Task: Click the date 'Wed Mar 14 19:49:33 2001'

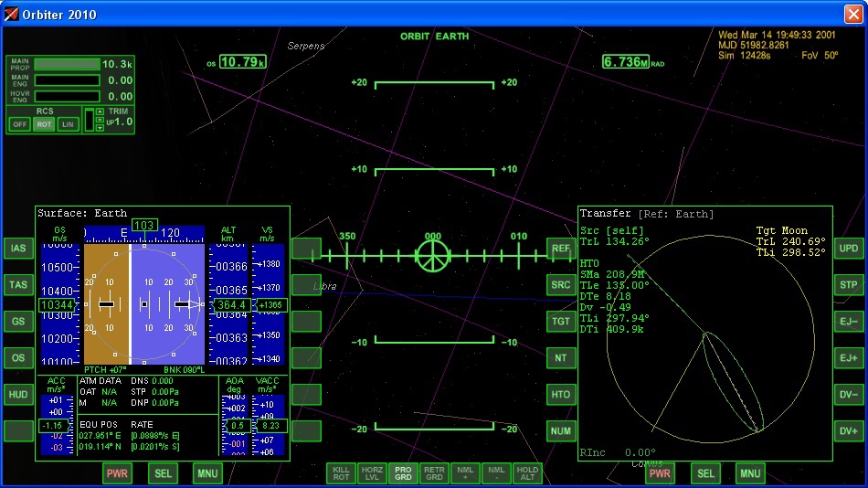Action: tap(777, 35)
